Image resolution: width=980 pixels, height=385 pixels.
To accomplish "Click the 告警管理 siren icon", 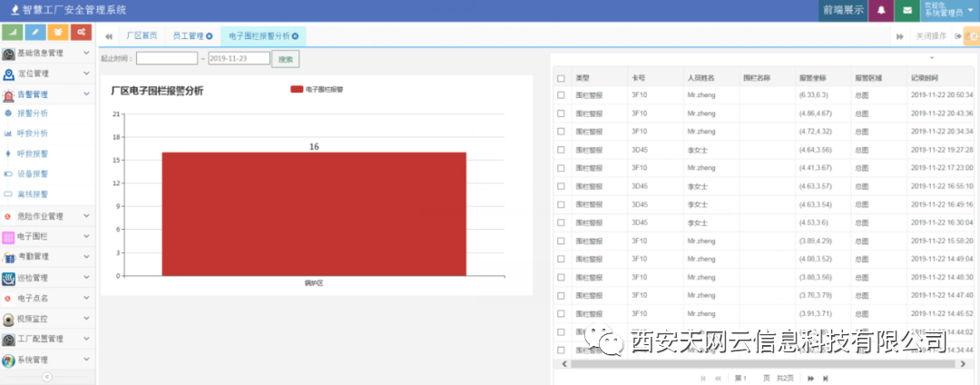I will [9, 95].
